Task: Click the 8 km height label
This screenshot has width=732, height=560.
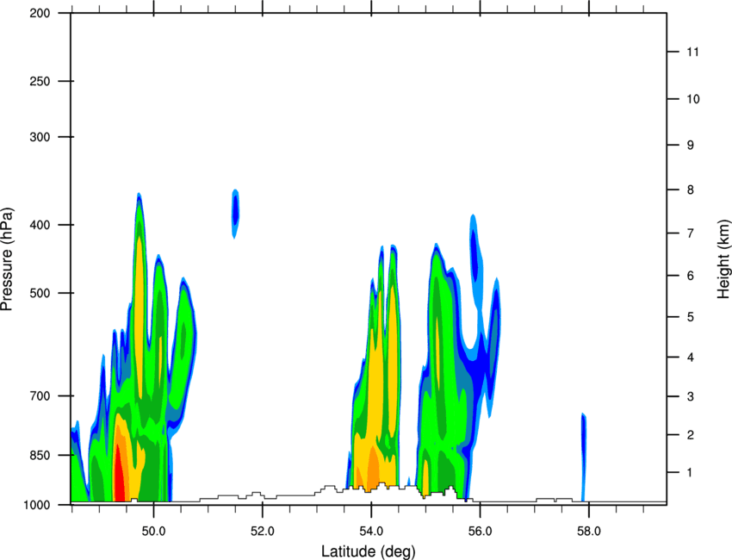Action: coord(691,190)
